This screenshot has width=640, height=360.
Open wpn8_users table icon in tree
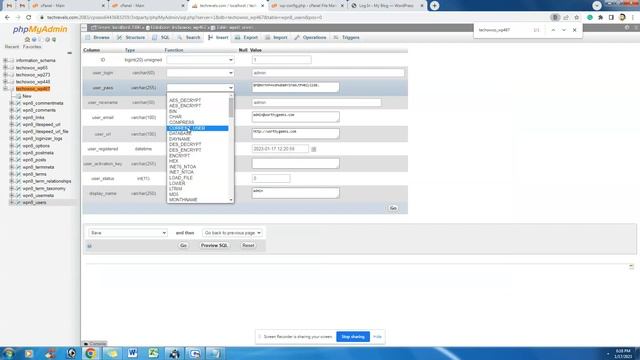click(x=18, y=202)
